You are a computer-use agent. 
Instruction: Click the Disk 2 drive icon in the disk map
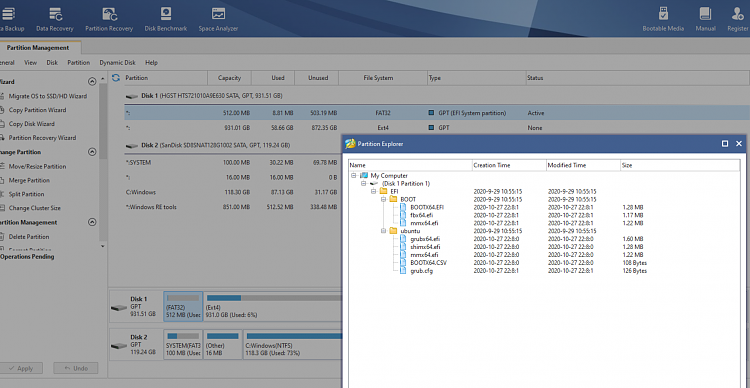coord(119,345)
